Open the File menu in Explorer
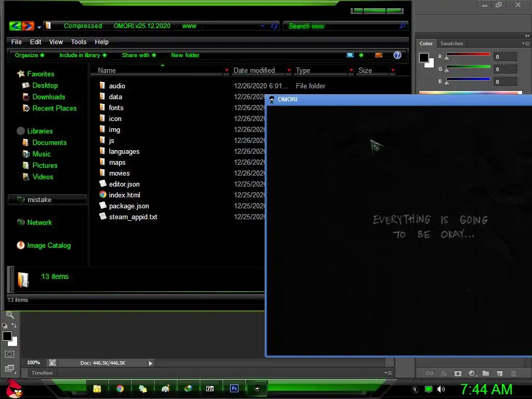532x399 pixels. coord(16,42)
